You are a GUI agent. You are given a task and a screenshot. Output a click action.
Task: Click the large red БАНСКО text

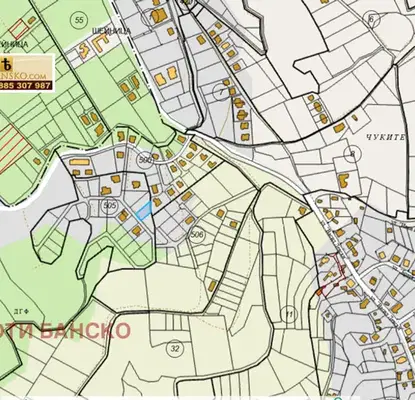click(x=84, y=331)
